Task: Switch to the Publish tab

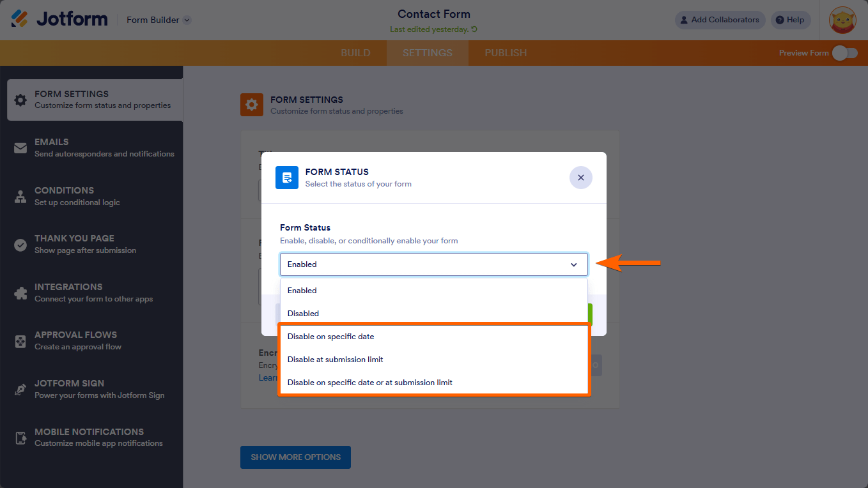Action: coord(506,53)
